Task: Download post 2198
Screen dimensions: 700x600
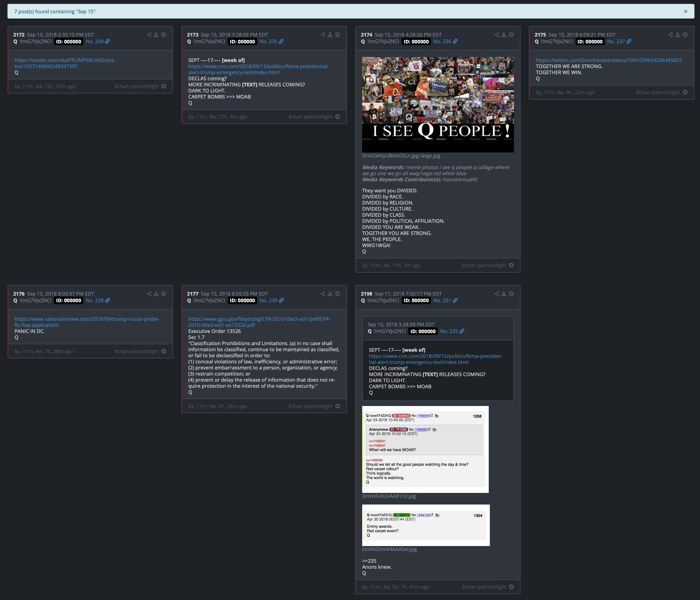Action: pos(504,294)
